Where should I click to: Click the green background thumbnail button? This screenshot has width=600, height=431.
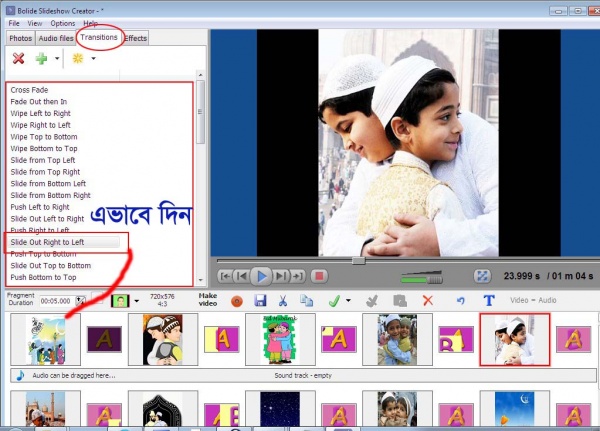click(x=120, y=301)
